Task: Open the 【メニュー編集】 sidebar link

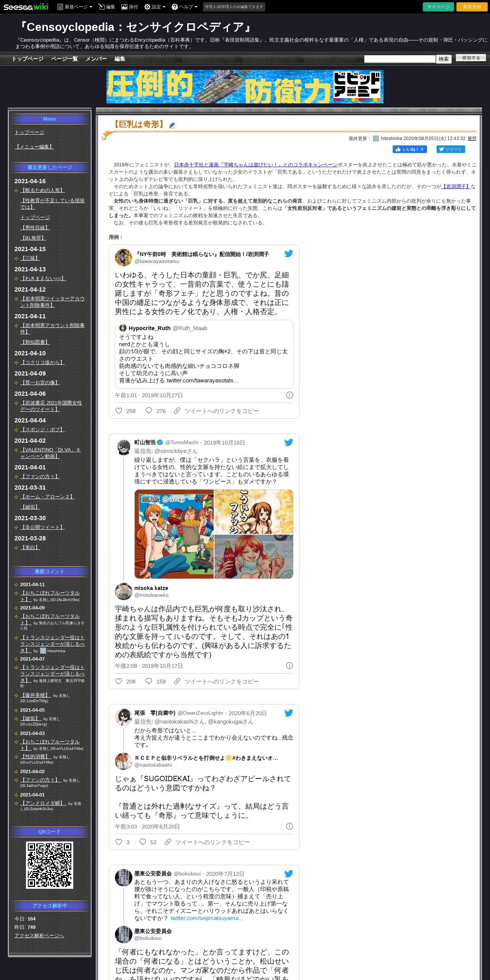Action: click(34, 147)
